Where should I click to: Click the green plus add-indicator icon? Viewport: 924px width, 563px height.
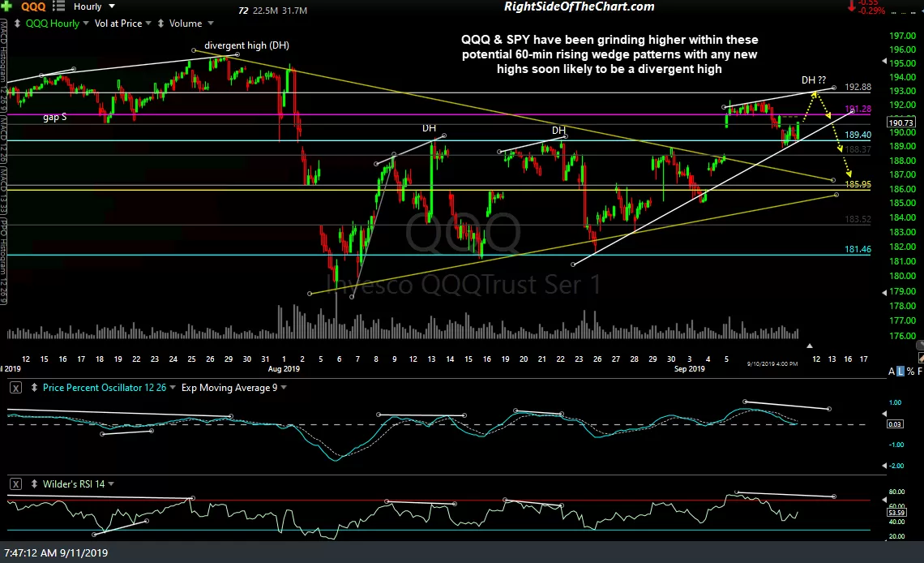pyautogui.click(x=6, y=6)
